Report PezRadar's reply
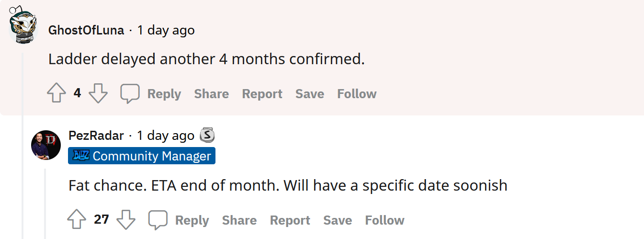This screenshot has height=239, width=644. pyautogui.click(x=290, y=220)
